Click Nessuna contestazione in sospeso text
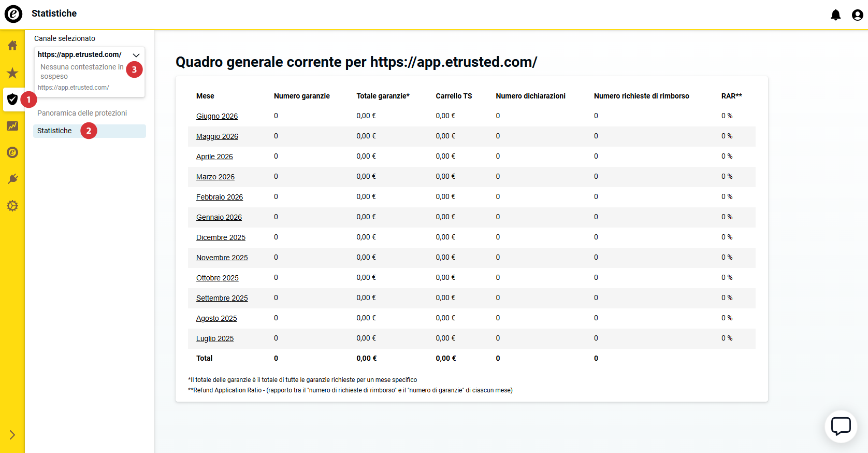This screenshot has width=868, height=453. [x=82, y=72]
